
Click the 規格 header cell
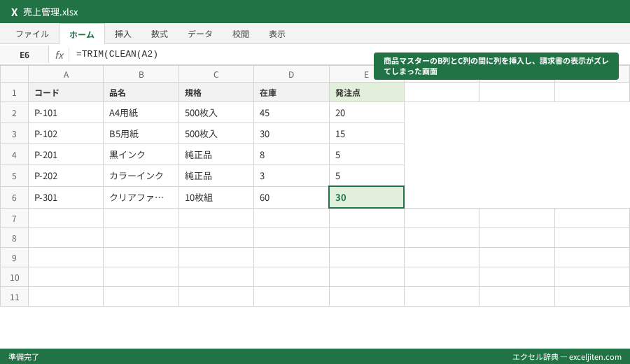[216, 93]
